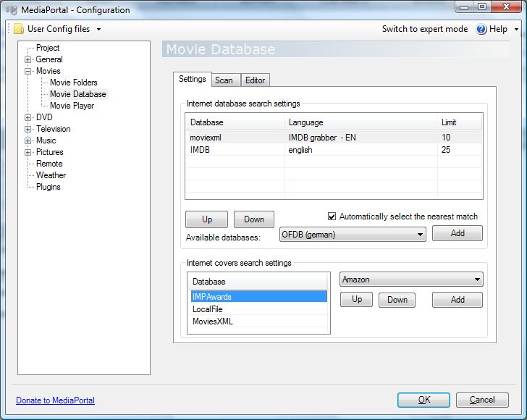Expand the General tree node
Viewport: 527px width, 420px height.
[28, 59]
